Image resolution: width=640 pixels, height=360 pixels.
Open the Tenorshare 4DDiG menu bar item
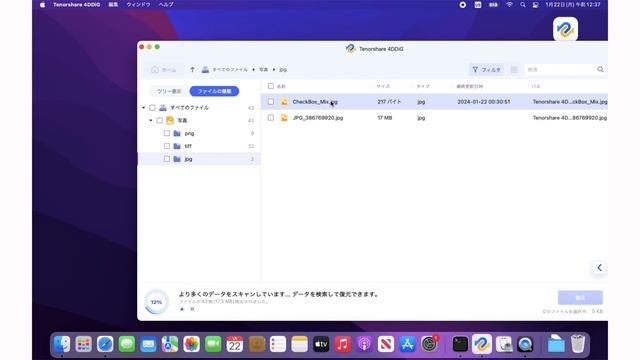pyautogui.click(x=76, y=4)
